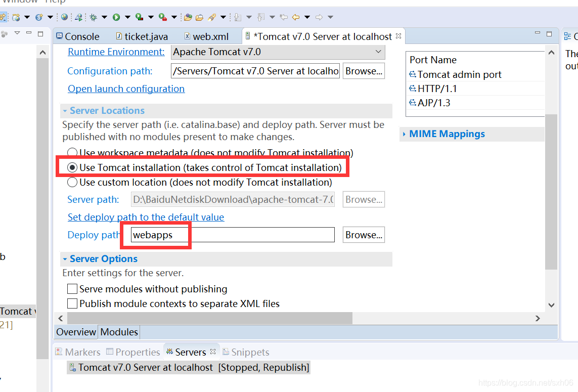Click the Search flashlight icon
Screen dimensions: 578x392
(x=212, y=17)
